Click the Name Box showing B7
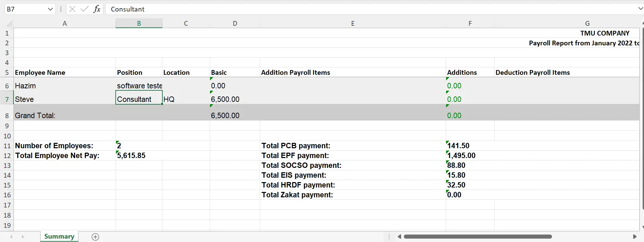644x242 pixels. pyautogui.click(x=26, y=9)
